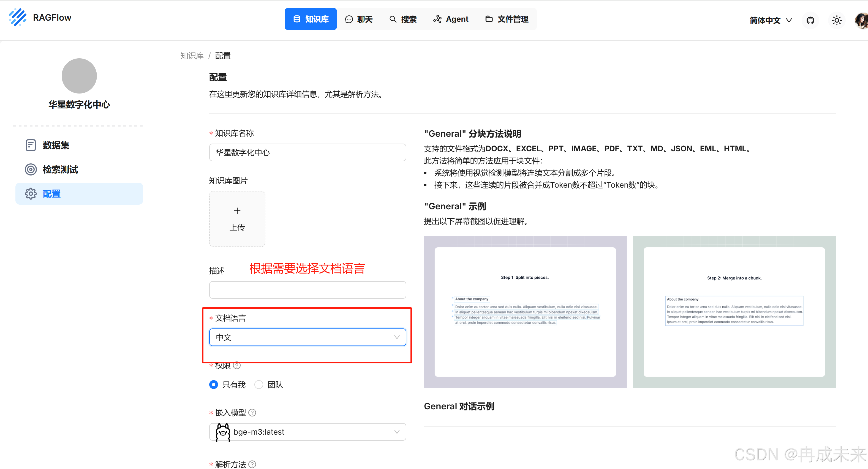This screenshot has width=868, height=469.
Task: Open the Step 1 split example thumbnail
Action: [x=525, y=312]
